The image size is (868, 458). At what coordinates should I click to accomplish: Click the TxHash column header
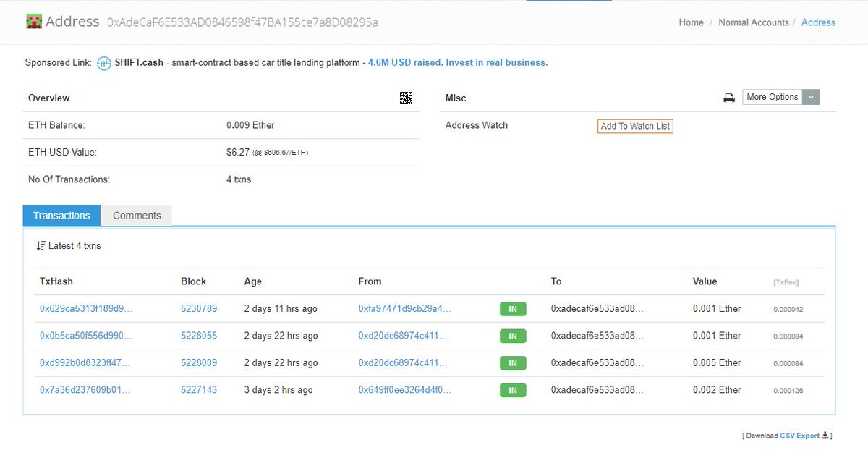tap(56, 281)
